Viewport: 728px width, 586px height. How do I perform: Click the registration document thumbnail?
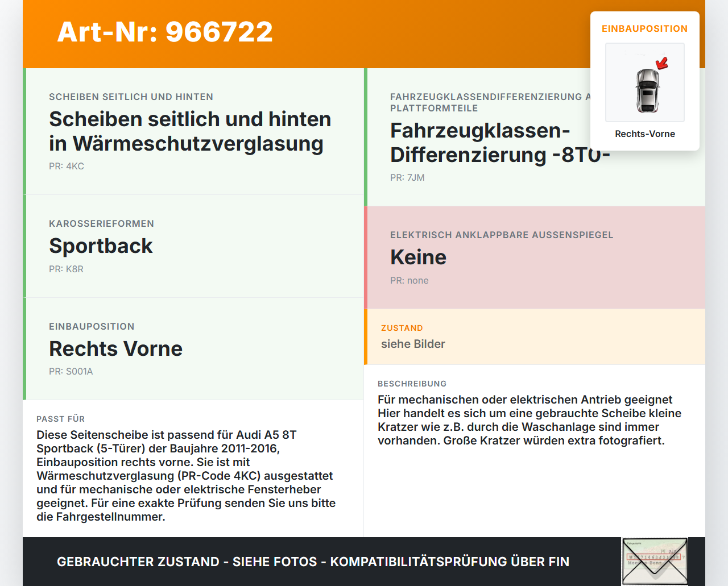655,561
